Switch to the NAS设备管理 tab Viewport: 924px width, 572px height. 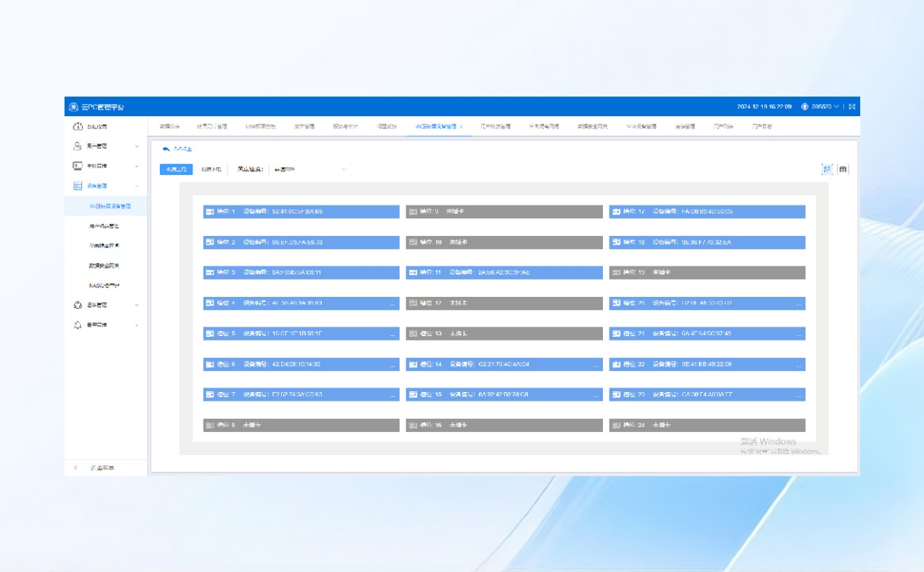[x=641, y=126]
